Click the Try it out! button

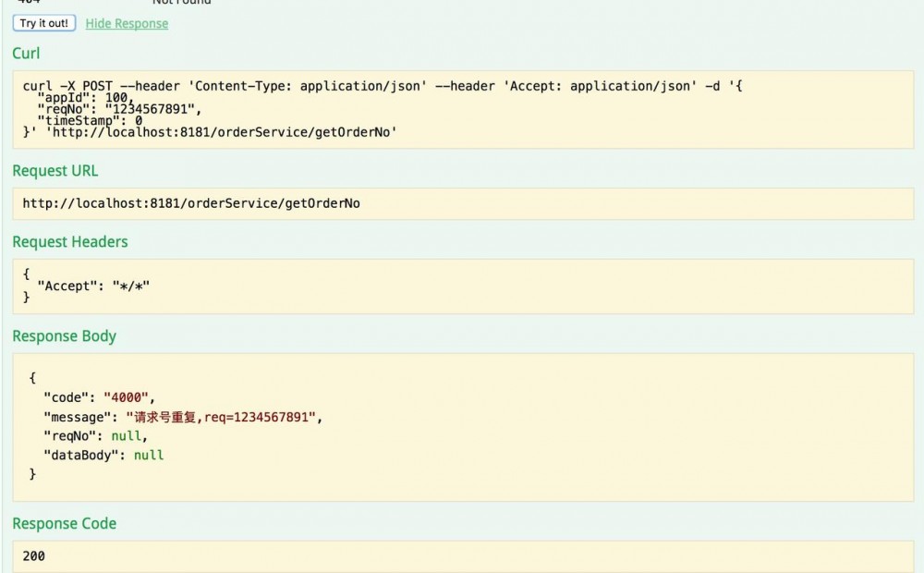[44, 23]
